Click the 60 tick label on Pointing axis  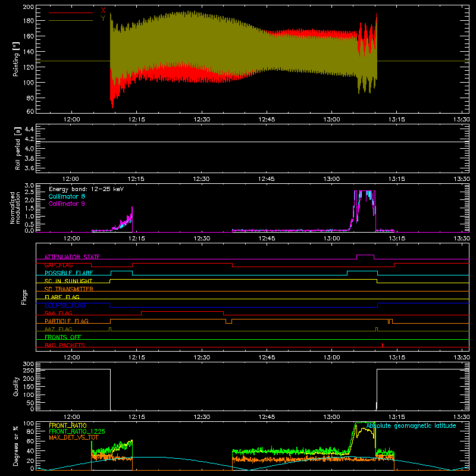[30, 111]
